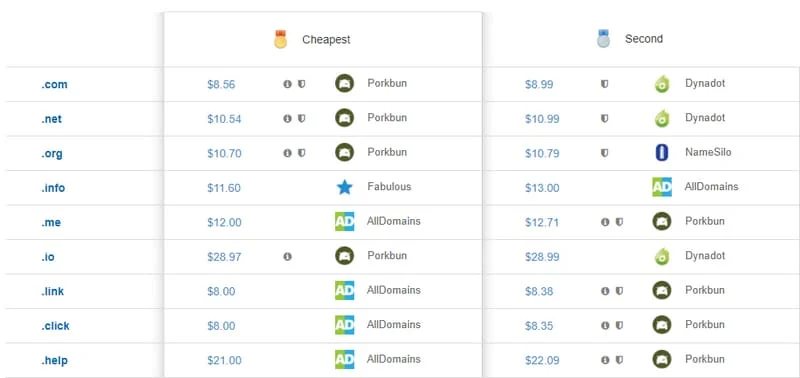800x378 pixels.
Task: Click the $8.99 price
Action: coord(539,85)
